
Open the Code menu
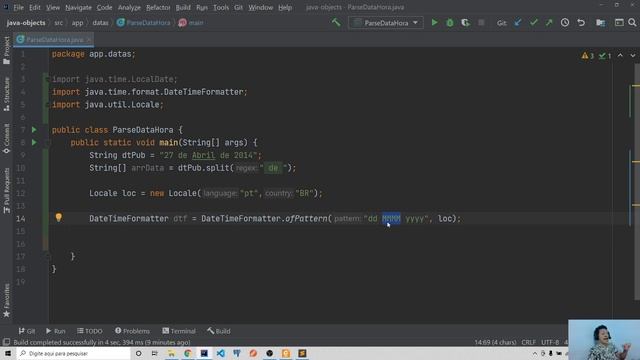104,7
